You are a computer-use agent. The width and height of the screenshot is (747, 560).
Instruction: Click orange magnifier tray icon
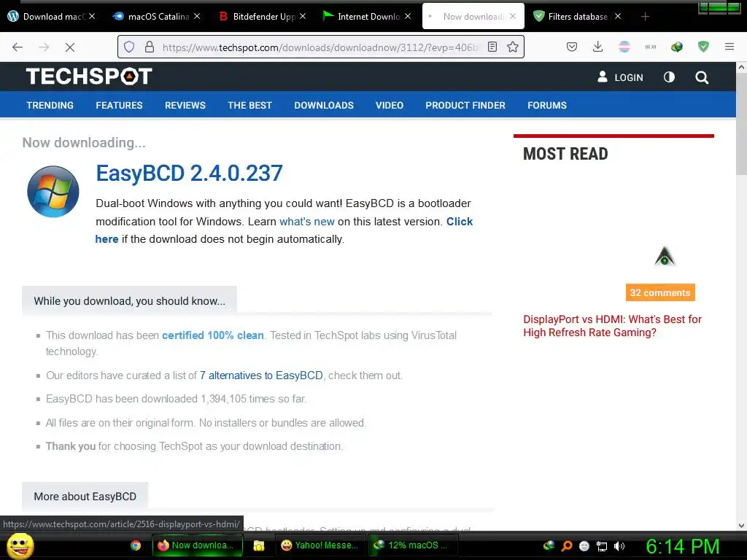click(566, 545)
